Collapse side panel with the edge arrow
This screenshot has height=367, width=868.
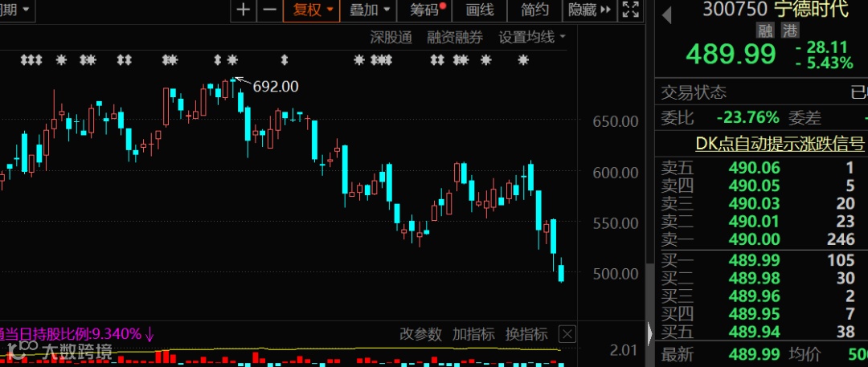click(x=650, y=332)
